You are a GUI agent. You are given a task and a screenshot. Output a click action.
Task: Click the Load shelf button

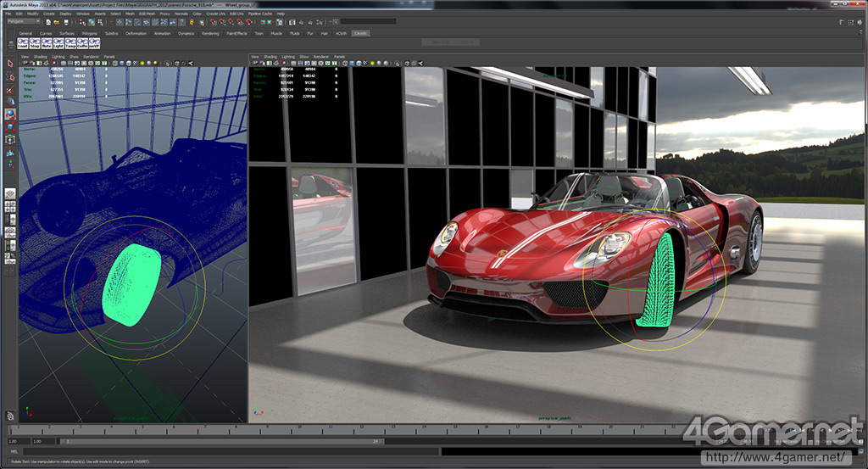pos(23,42)
